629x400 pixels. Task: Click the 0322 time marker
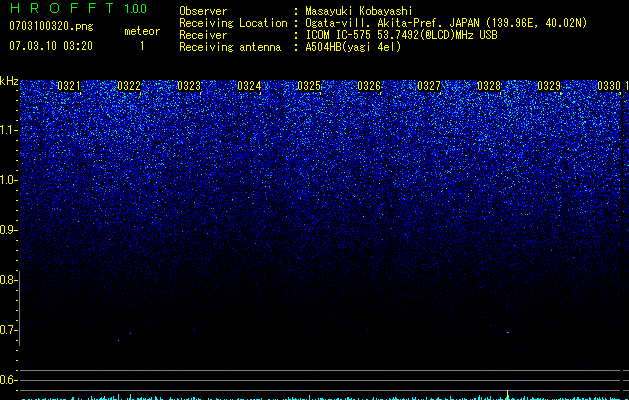pos(129,86)
